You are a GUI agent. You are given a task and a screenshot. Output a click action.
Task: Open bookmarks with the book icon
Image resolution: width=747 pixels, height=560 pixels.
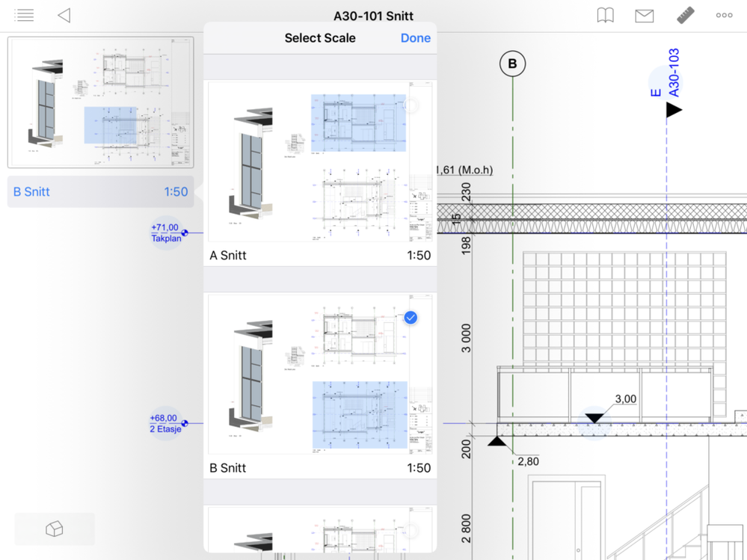tap(605, 15)
